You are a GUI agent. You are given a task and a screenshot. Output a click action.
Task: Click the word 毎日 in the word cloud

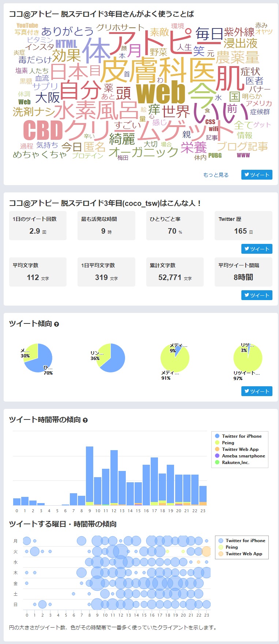[x=209, y=34]
